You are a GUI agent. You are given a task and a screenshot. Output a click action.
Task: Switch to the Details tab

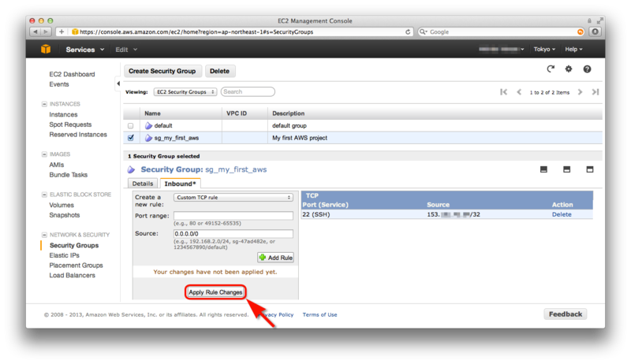143,184
